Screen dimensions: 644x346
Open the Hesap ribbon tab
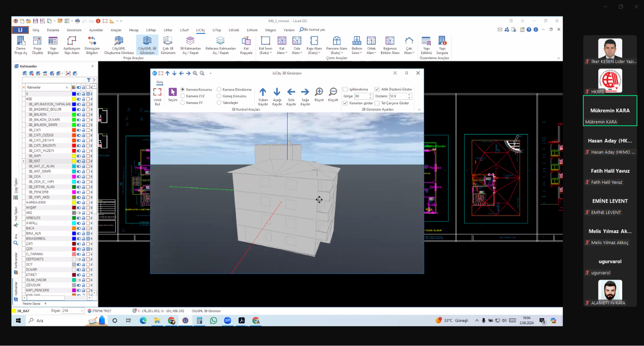(134, 30)
